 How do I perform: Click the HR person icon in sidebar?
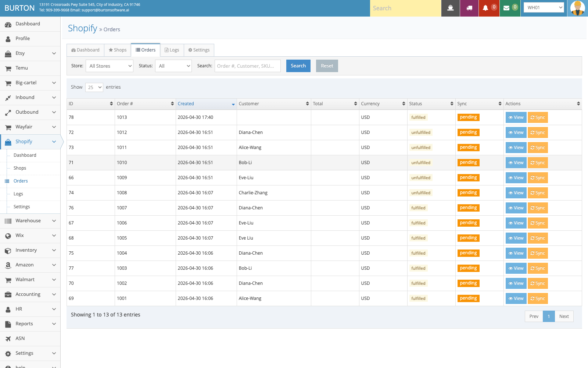click(8, 309)
